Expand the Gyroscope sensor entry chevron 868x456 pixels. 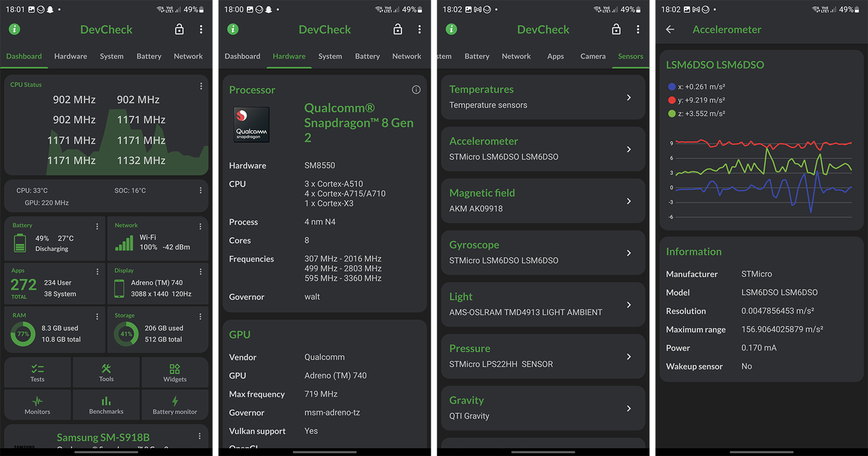pos(629,253)
